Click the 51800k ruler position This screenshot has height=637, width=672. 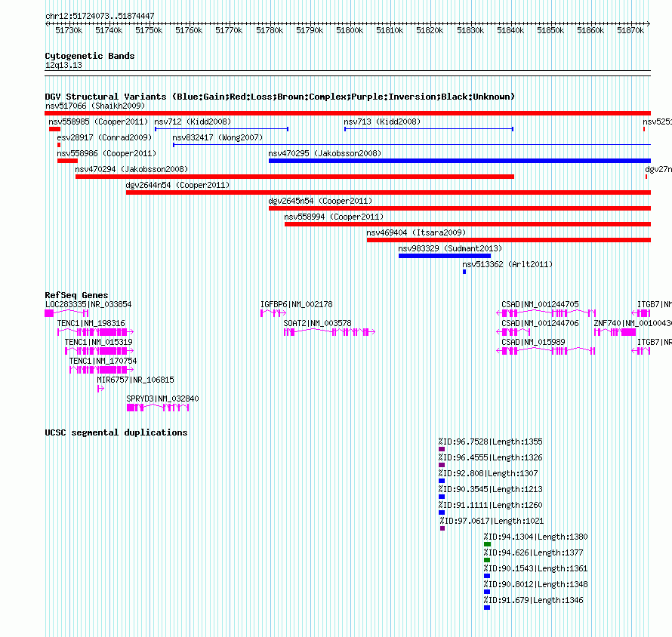coord(350,30)
